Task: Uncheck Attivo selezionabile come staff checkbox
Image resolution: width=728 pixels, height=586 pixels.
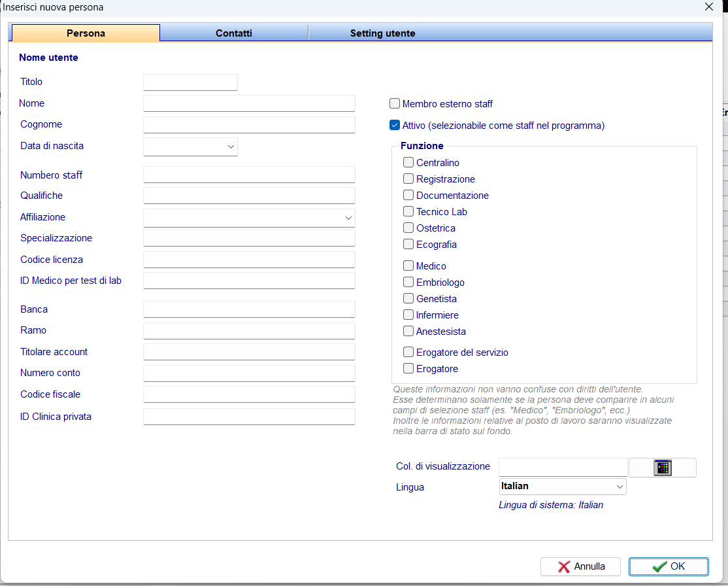Action: point(395,125)
